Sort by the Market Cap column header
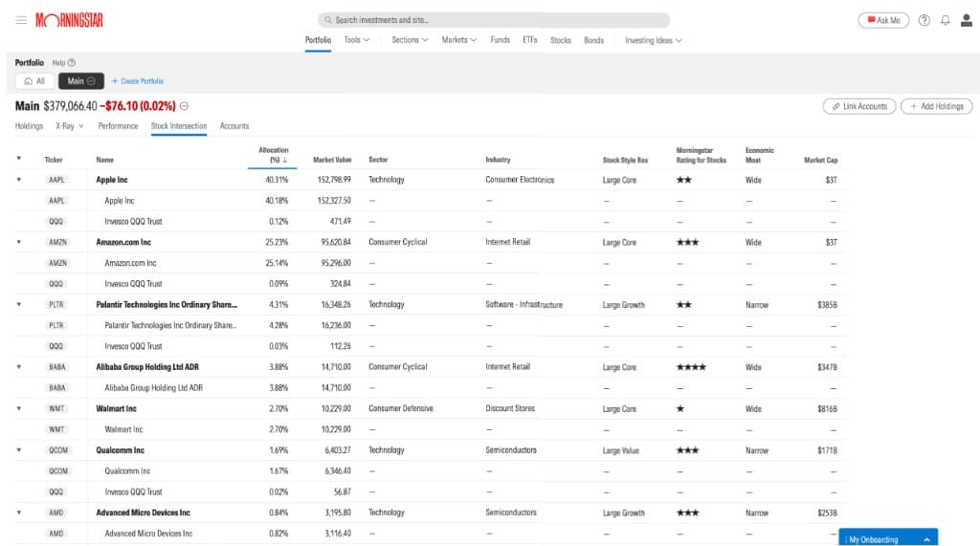Viewport: 980px width, 546px height. click(x=820, y=161)
